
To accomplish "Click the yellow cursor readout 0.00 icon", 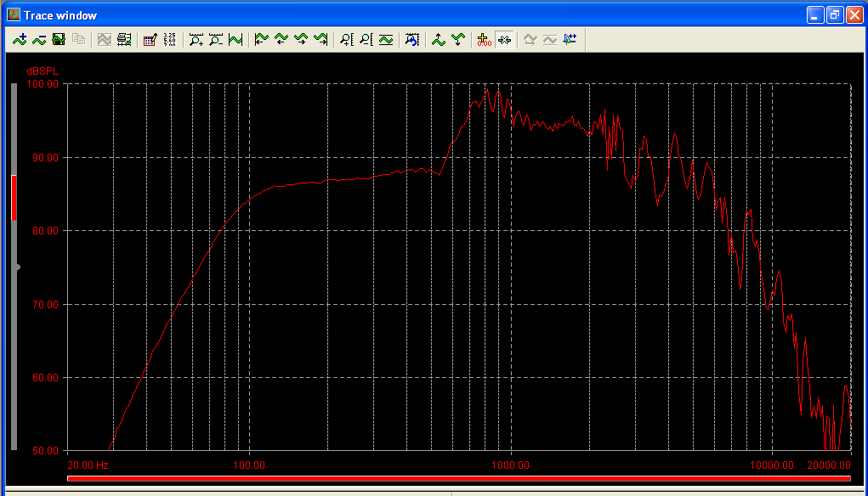I will (484, 40).
